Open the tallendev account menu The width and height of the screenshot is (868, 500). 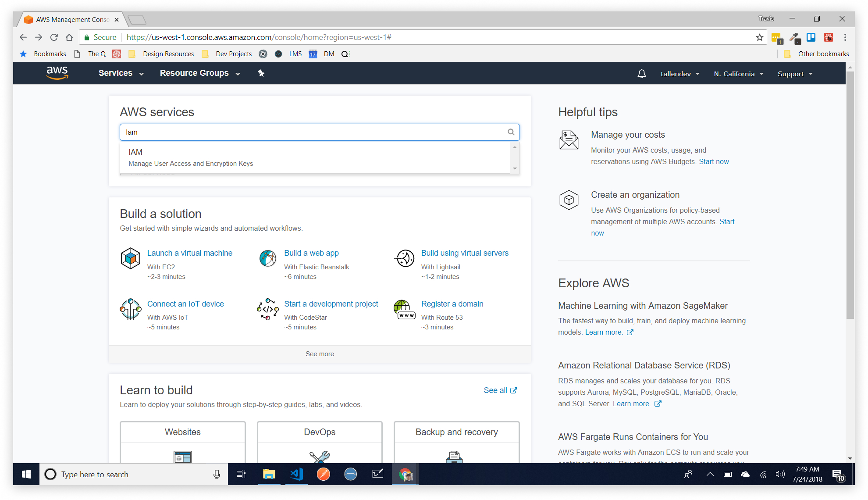click(x=679, y=74)
